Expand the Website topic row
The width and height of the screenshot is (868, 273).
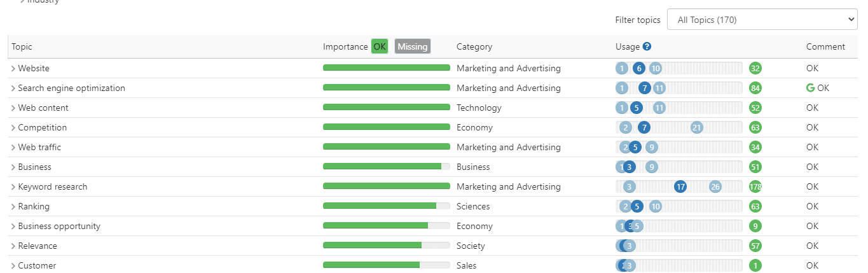tap(13, 69)
